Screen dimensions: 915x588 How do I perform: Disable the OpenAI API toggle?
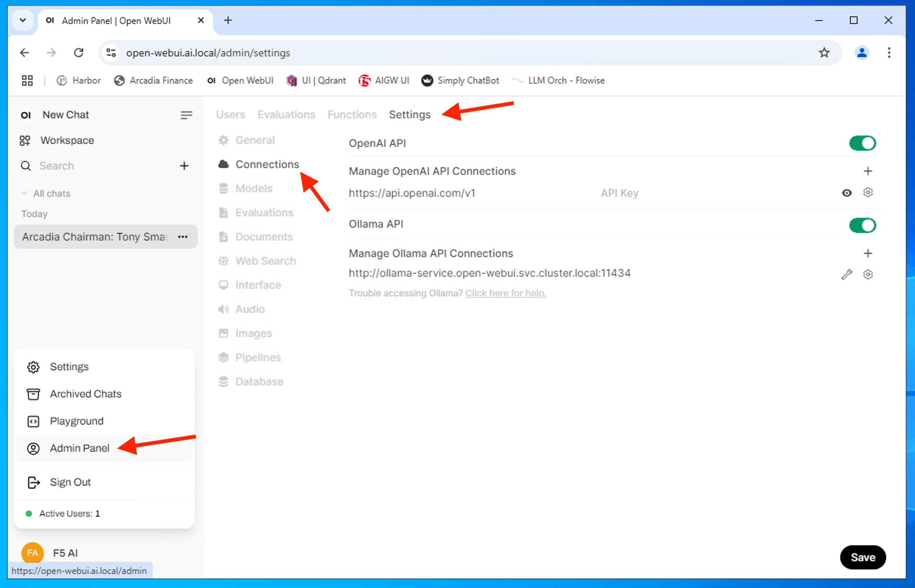862,143
